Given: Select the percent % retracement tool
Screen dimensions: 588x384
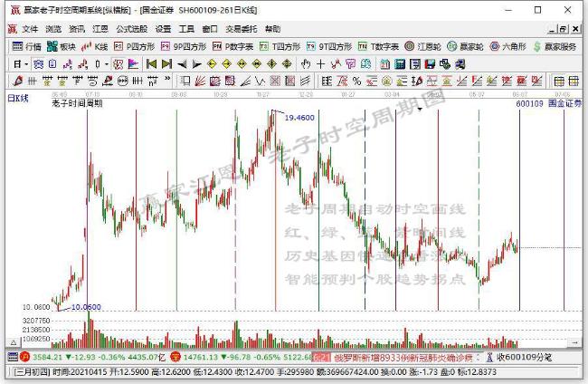Looking at the screenshot, I should click(356, 81).
